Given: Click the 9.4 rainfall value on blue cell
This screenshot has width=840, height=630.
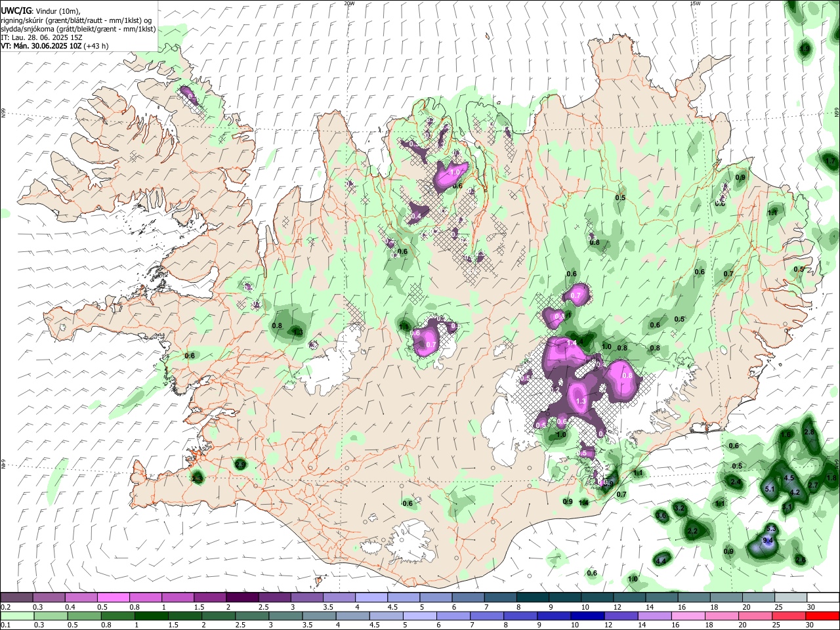Looking at the screenshot, I should (x=768, y=541).
